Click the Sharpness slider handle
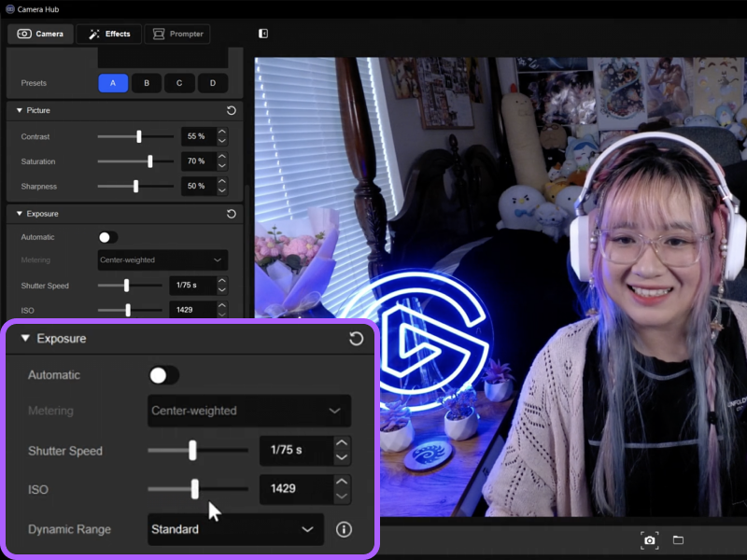747x560 pixels. point(135,186)
